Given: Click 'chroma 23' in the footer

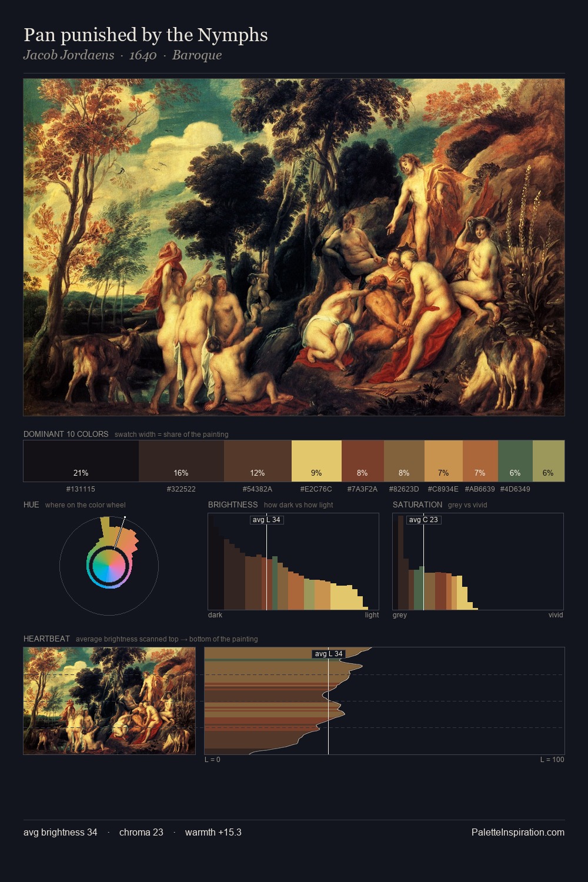Looking at the screenshot, I should [141, 833].
